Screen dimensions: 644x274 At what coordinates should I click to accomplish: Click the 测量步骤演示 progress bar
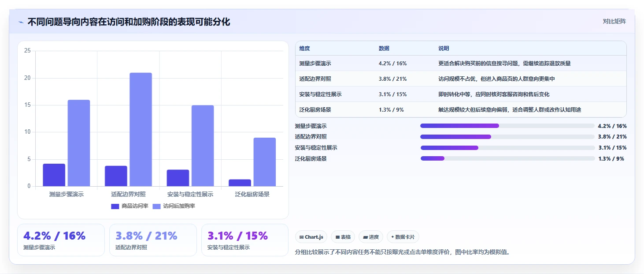pyautogui.click(x=507, y=126)
